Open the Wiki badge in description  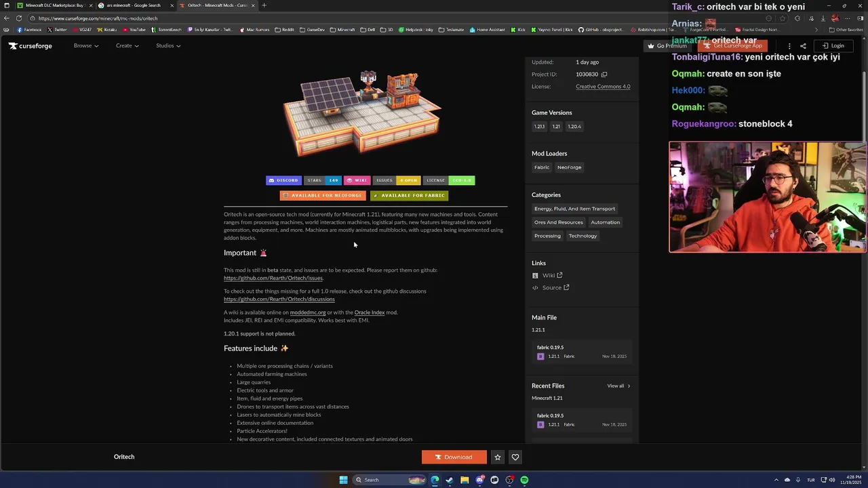pos(357,180)
